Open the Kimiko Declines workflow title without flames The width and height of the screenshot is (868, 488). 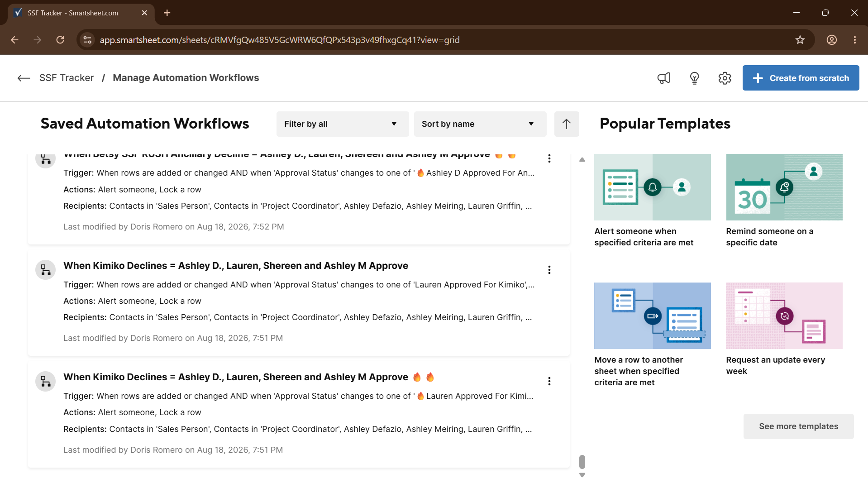tap(236, 266)
